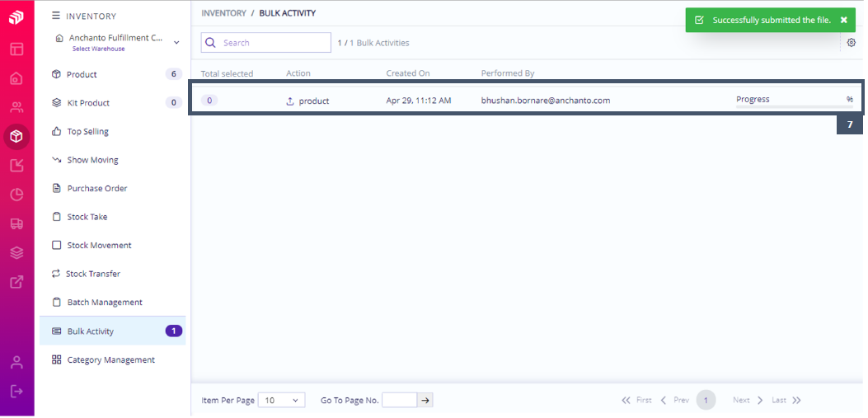Viewport: 868px width, 418px height.
Task: Click the magnifier icon in search box
Action: 210,43
